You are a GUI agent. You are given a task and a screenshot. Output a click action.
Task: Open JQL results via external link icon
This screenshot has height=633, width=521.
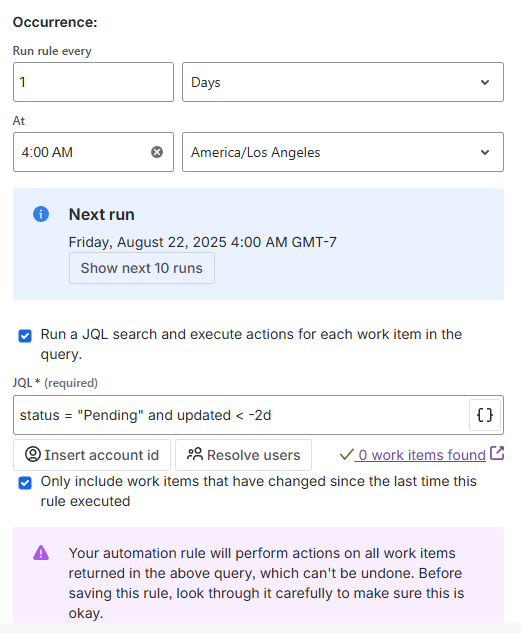[x=497, y=453]
